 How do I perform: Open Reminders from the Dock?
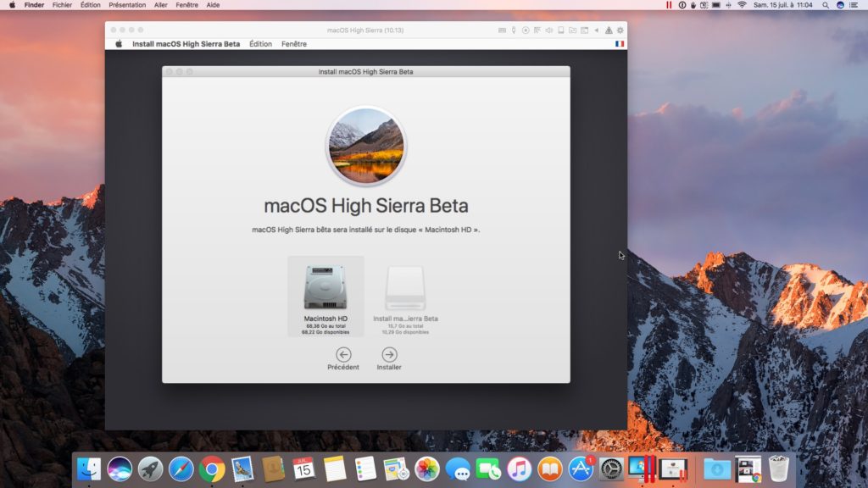coord(365,469)
